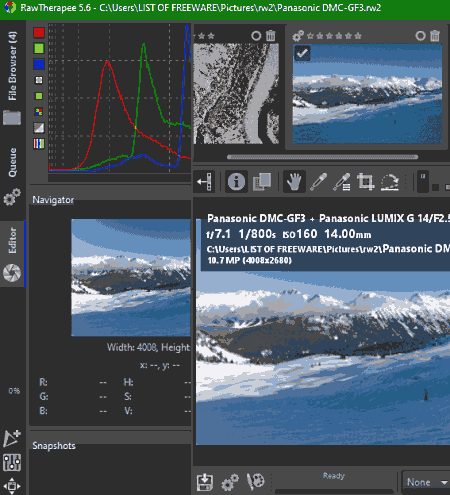
Task: Click the gears icon under Queue
Action: pyautogui.click(x=12, y=197)
